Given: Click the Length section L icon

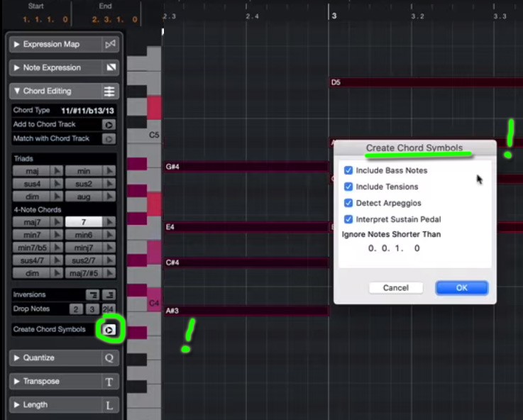Looking at the screenshot, I should [109, 404].
